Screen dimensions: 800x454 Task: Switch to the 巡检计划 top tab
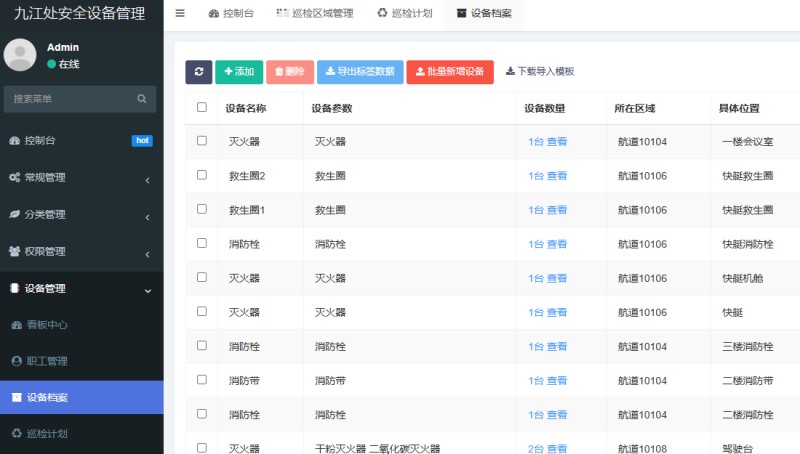pos(405,13)
